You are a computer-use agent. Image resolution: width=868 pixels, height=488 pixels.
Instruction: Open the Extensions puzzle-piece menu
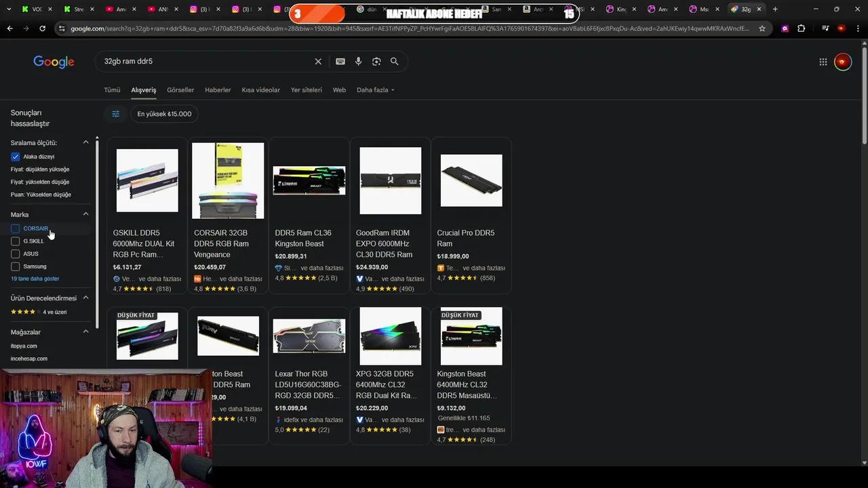click(802, 28)
